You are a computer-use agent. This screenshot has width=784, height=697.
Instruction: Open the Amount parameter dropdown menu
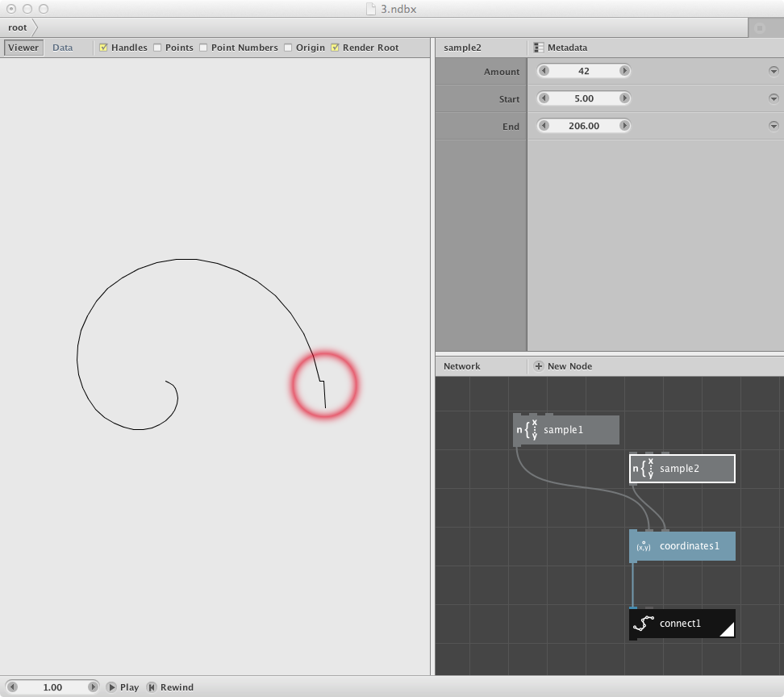tap(774, 71)
